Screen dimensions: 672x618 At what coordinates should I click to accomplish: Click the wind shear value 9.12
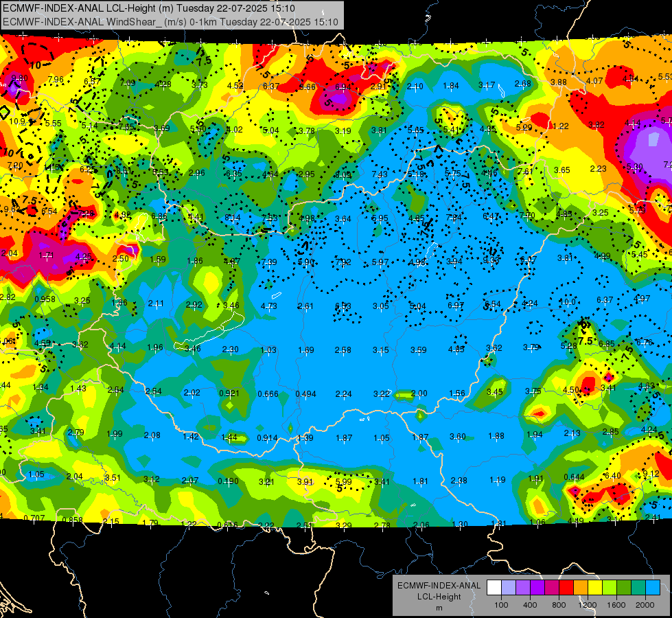click(651, 474)
